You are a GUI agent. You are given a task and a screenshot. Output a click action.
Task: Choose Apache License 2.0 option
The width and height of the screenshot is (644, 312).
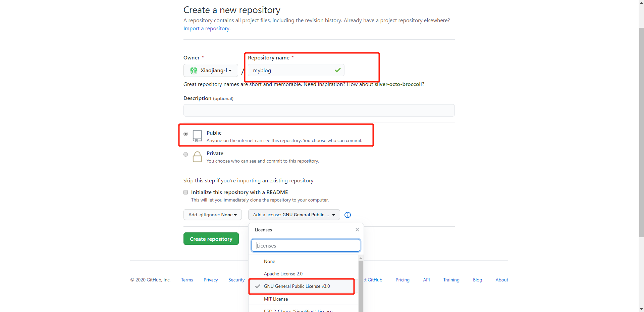point(283,274)
